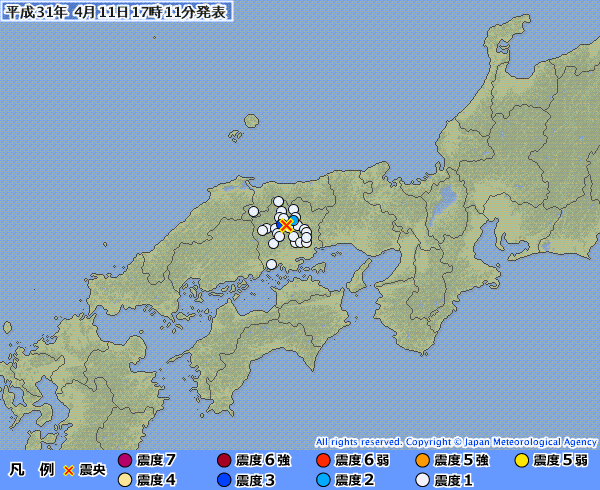The height and width of the screenshot is (490, 600).
Task: Click the 震央 legend label
Action: (92, 470)
